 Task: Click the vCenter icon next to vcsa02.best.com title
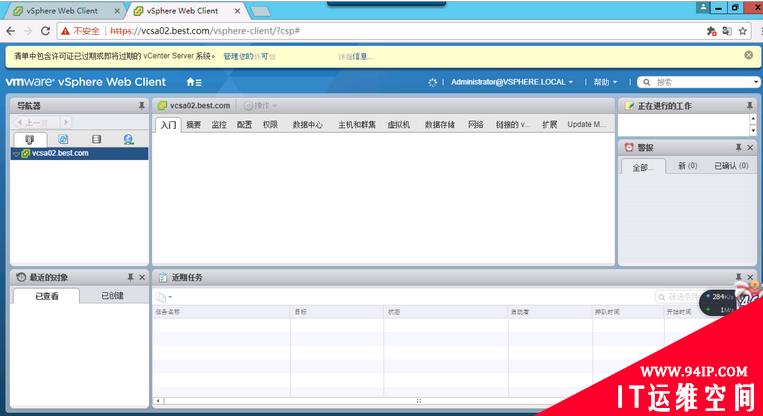coord(163,106)
